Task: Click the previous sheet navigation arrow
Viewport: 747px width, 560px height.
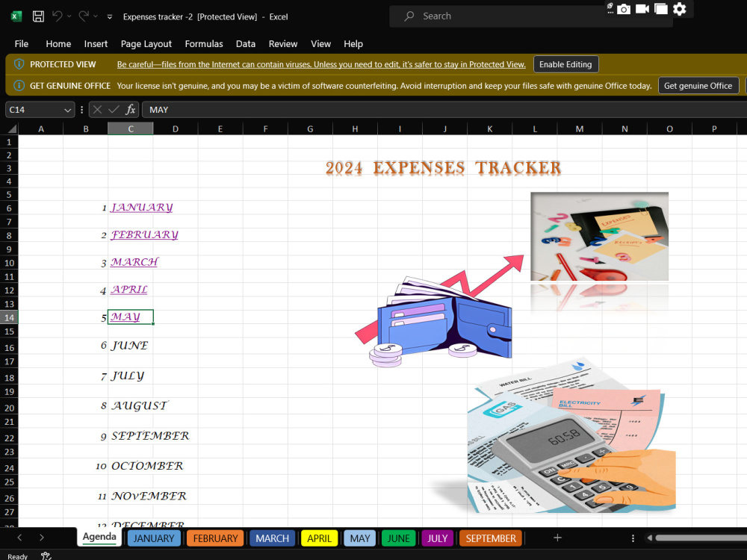Action: click(19, 538)
